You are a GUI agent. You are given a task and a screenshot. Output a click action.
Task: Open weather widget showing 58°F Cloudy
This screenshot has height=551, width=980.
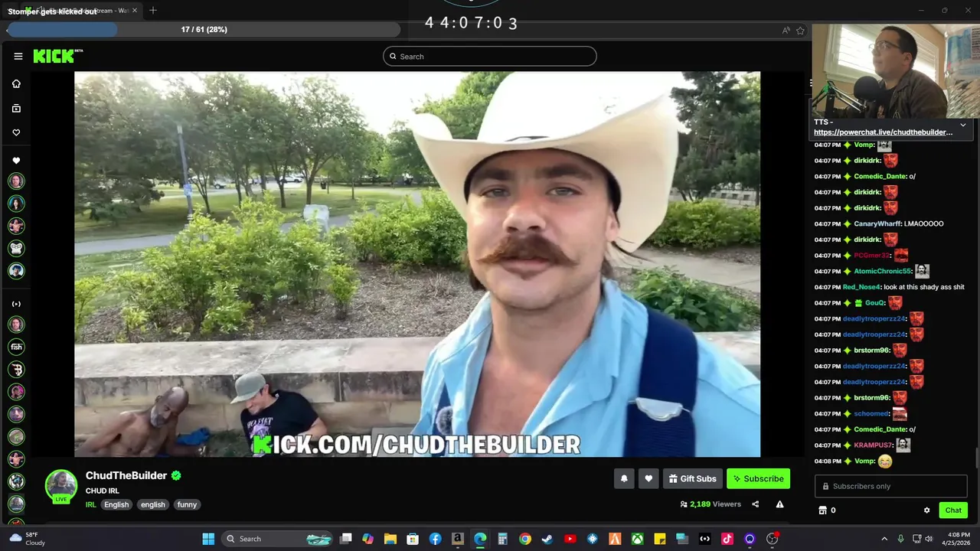coord(28,539)
